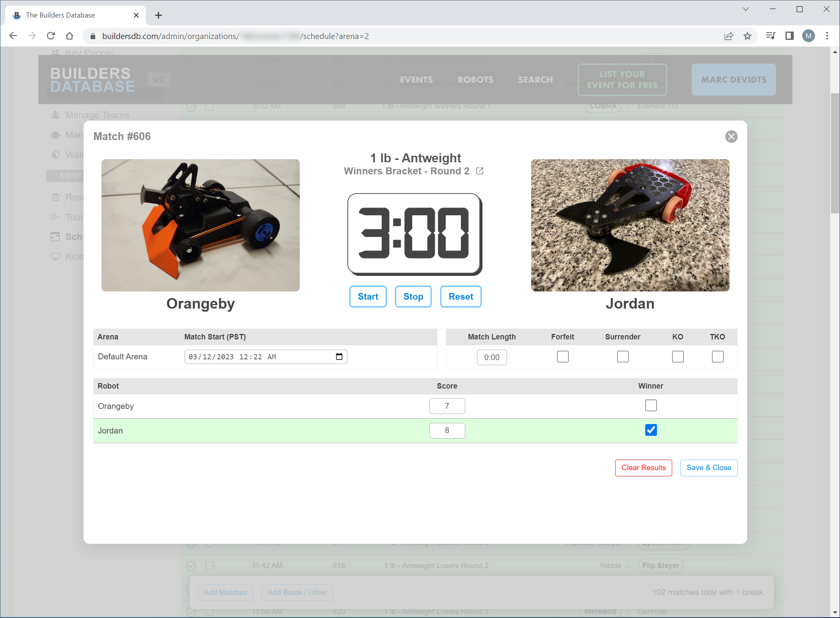
Task: Click the Orangeby robot photo
Action: click(x=201, y=225)
